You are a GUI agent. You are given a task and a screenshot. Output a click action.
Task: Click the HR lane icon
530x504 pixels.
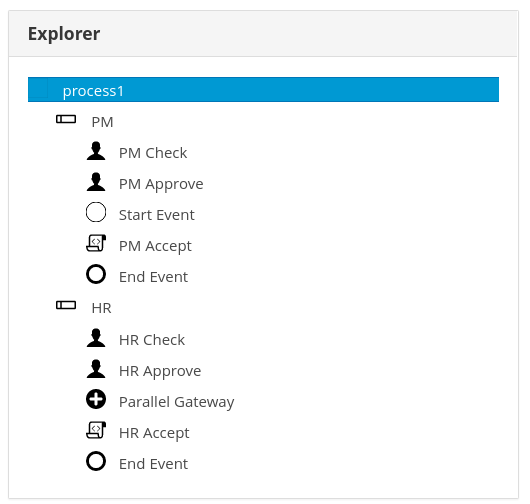66,305
